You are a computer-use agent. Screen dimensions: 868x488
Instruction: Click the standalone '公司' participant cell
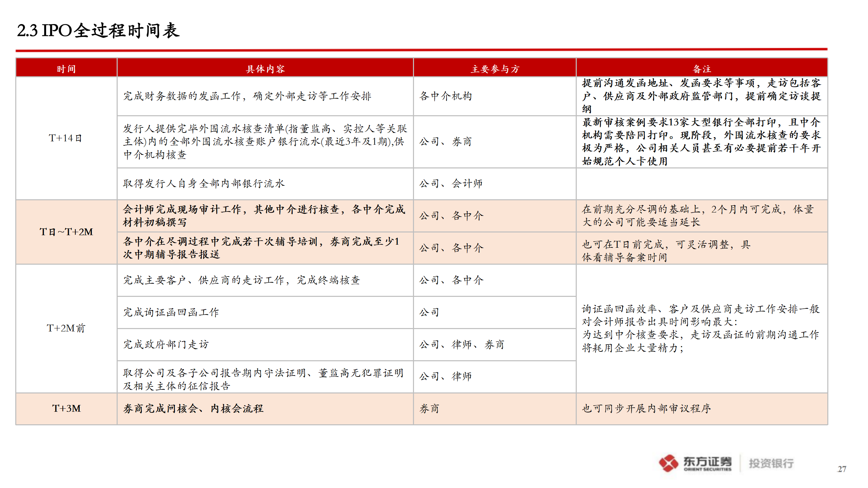tap(495, 312)
